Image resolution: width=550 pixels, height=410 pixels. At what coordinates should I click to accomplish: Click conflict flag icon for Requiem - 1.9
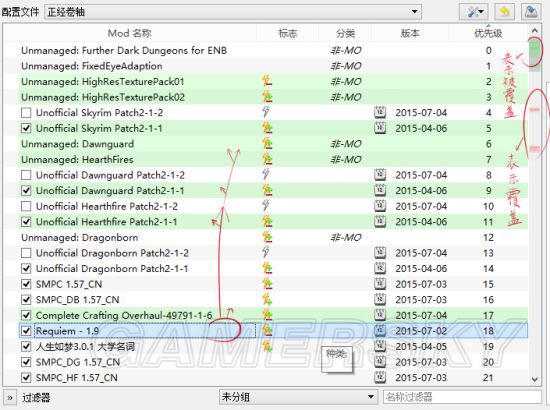coord(267,330)
